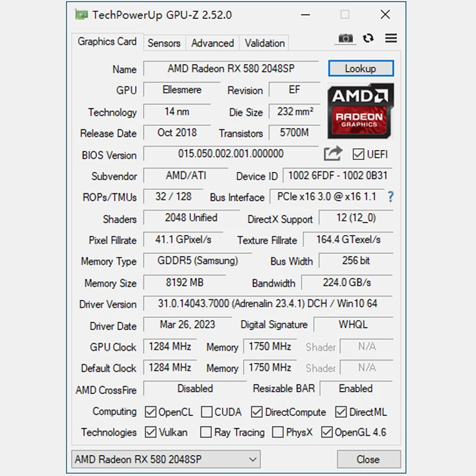Click the BIOS Version text field

[x=231, y=154]
